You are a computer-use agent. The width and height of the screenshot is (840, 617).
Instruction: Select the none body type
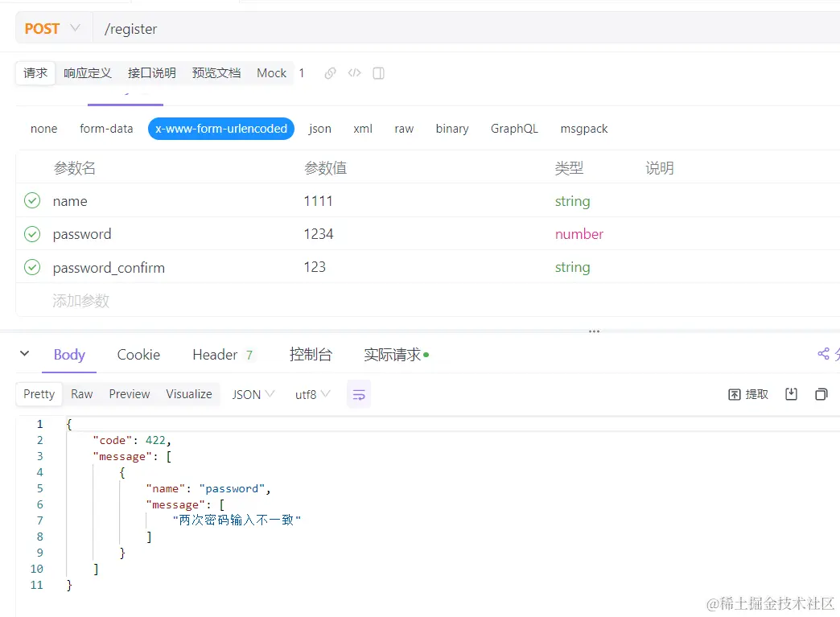44,129
